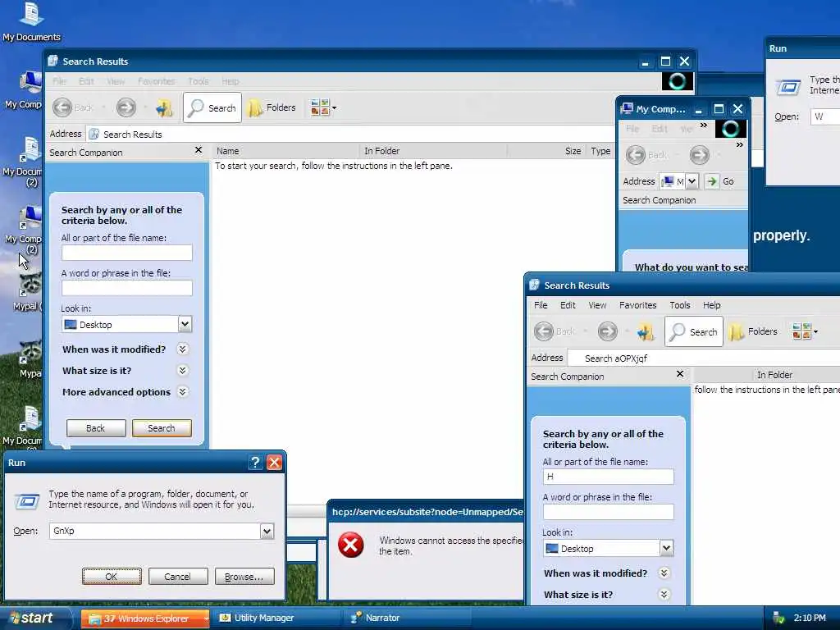Click the Forward arrow in the large Search Results window

126,107
